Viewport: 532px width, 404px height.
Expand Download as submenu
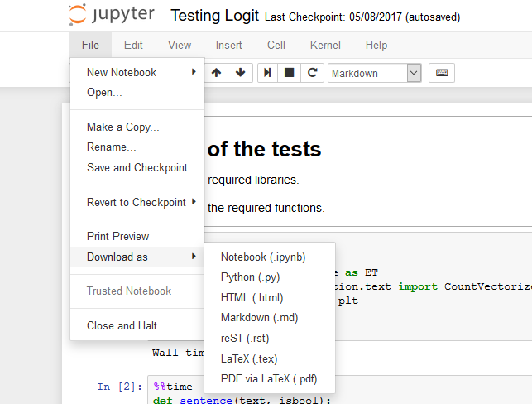[x=137, y=257]
